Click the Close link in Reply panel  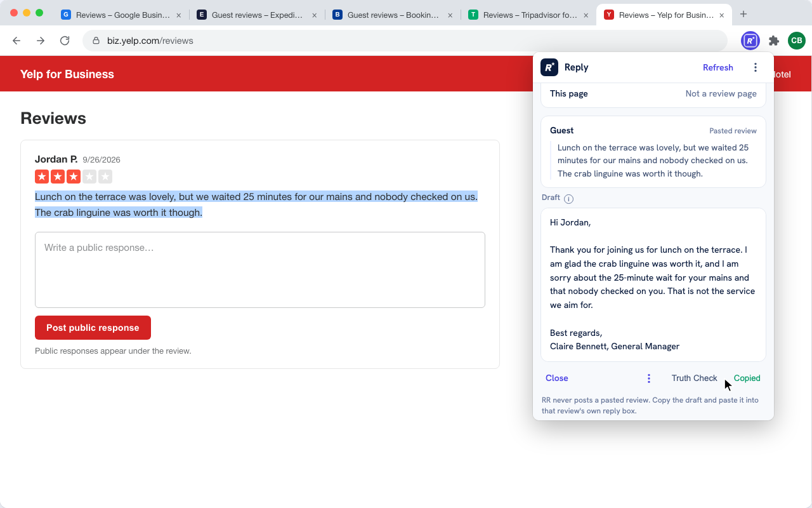pos(556,378)
